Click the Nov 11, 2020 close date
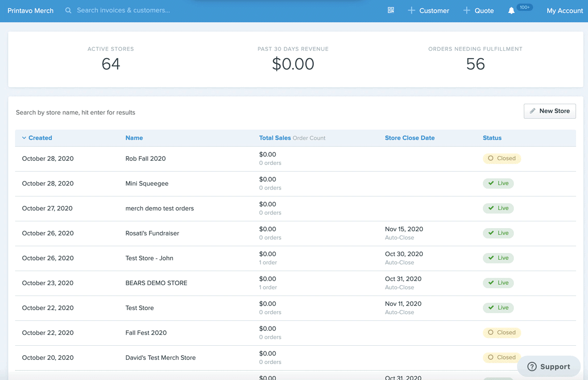588x380 pixels. coord(403,304)
